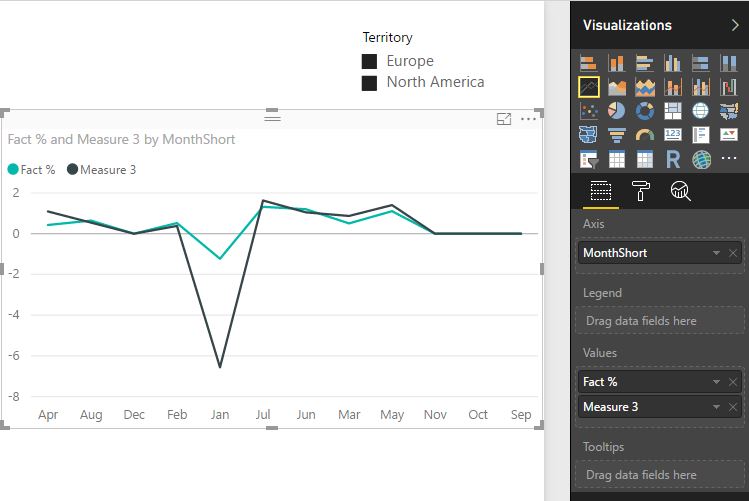Screen dimensions: 749x501
Task: Select the card (123) visualization
Action: click(x=673, y=135)
